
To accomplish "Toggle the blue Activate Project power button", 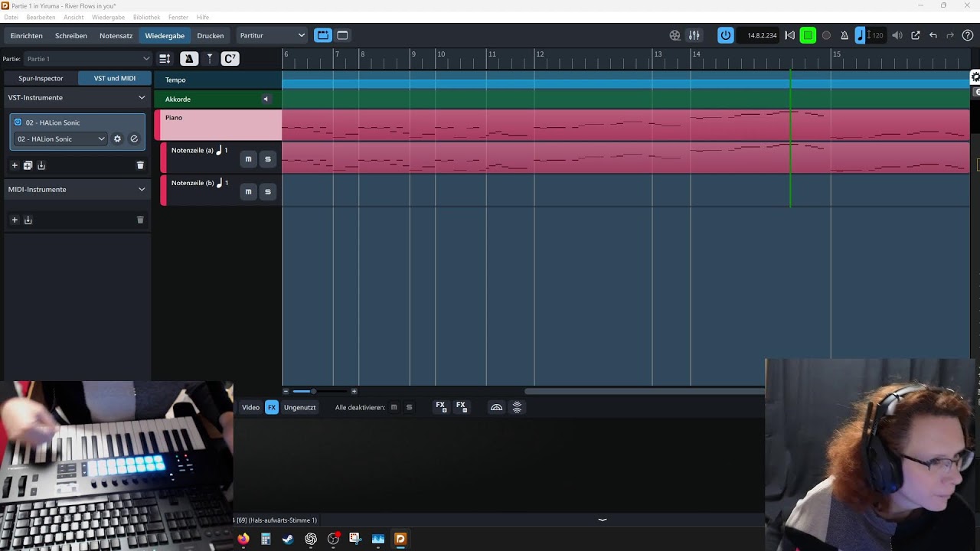I will [x=725, y=35].
